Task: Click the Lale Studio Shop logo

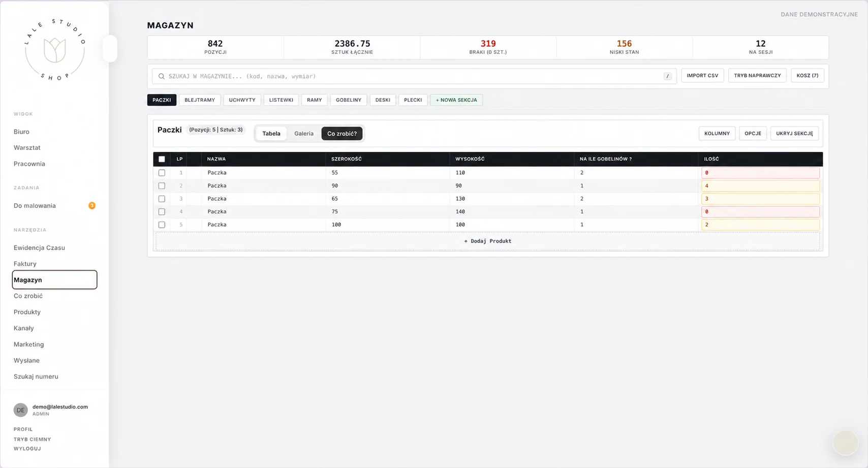Action: (55, 49)
